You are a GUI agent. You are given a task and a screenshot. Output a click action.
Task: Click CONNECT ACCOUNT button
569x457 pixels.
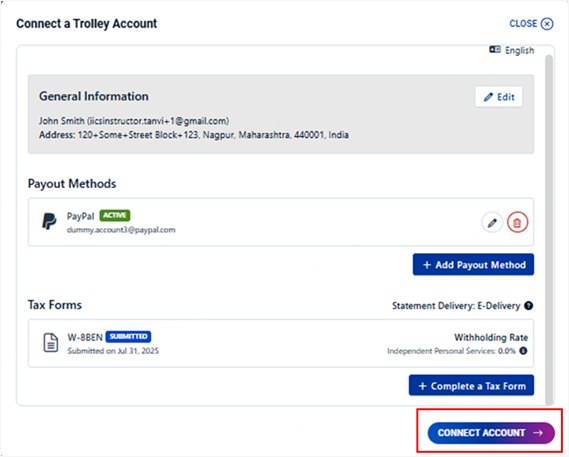pyautogui.click(x=491, y=433)
